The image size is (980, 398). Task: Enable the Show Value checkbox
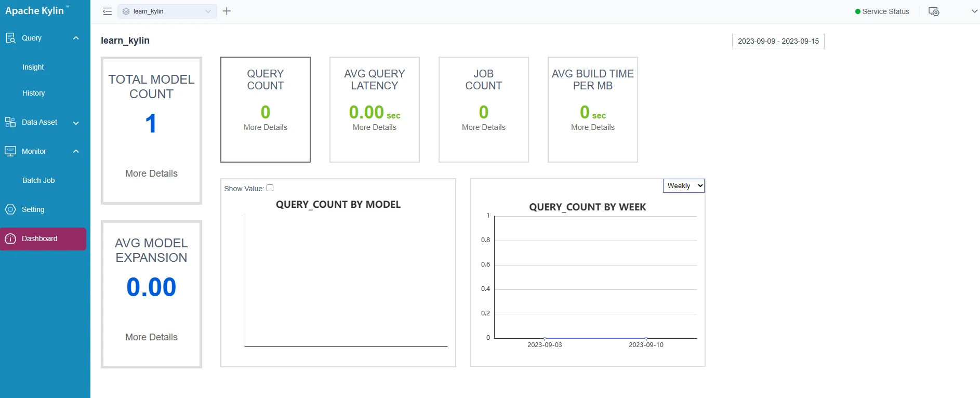(270, 188)
